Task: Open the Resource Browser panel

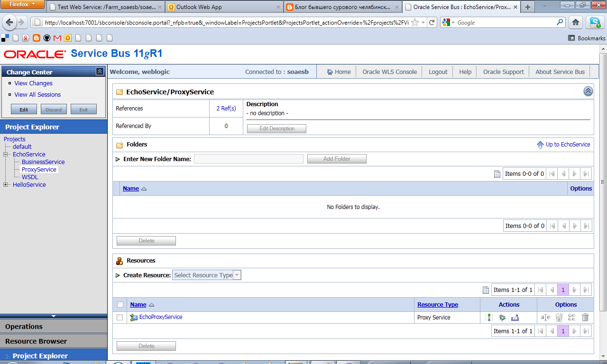Action: [x=54, y=341]
